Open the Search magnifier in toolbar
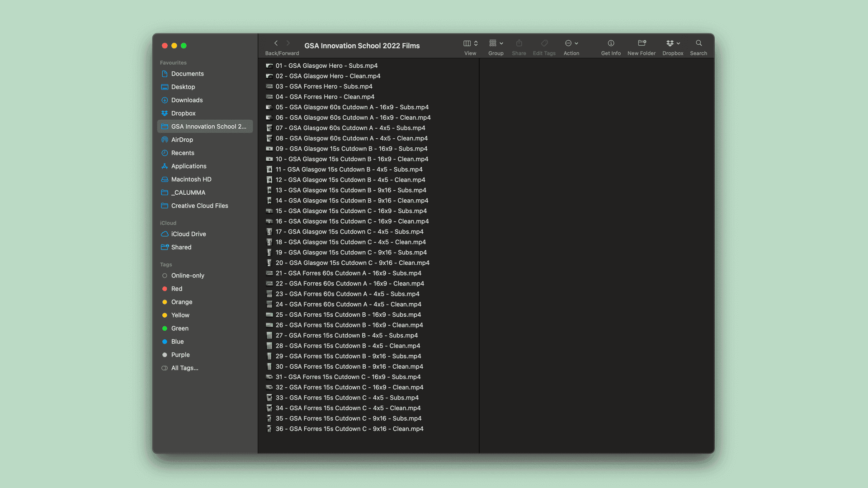 (698, 43)
